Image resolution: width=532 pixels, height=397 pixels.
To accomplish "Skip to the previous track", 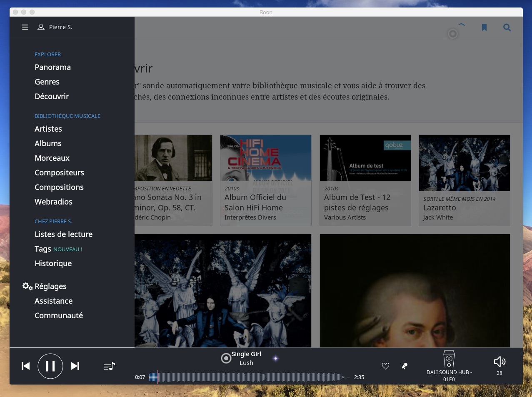I will (x=26, y=366).
